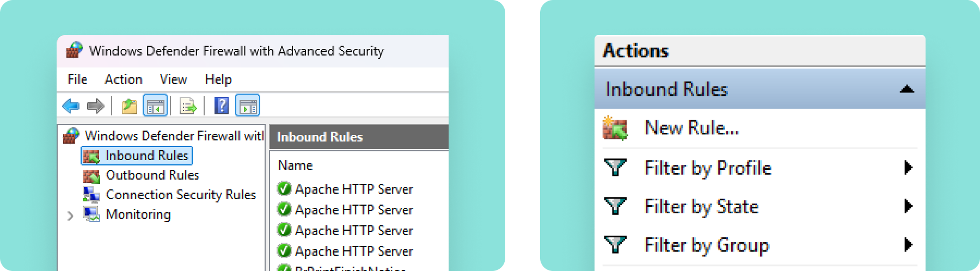Open Help via the question mark icon
This screenshot has height=271, width=980.
point(222,105)
